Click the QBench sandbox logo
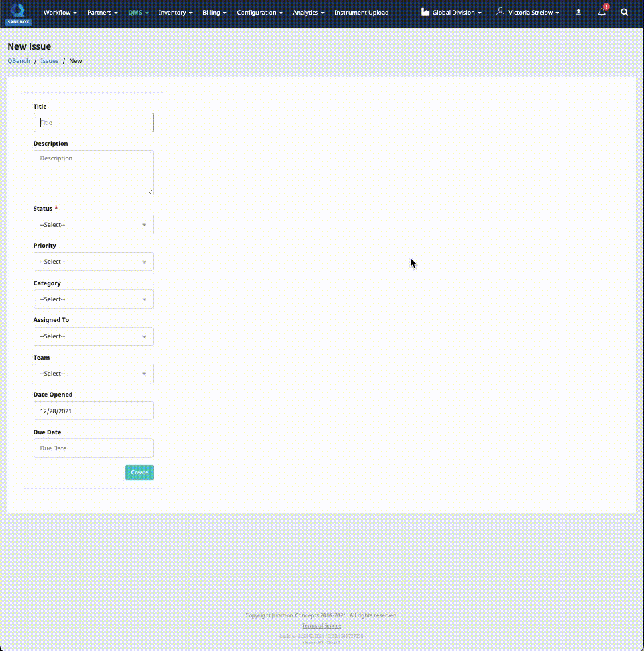644x651 pixels. 18,13
